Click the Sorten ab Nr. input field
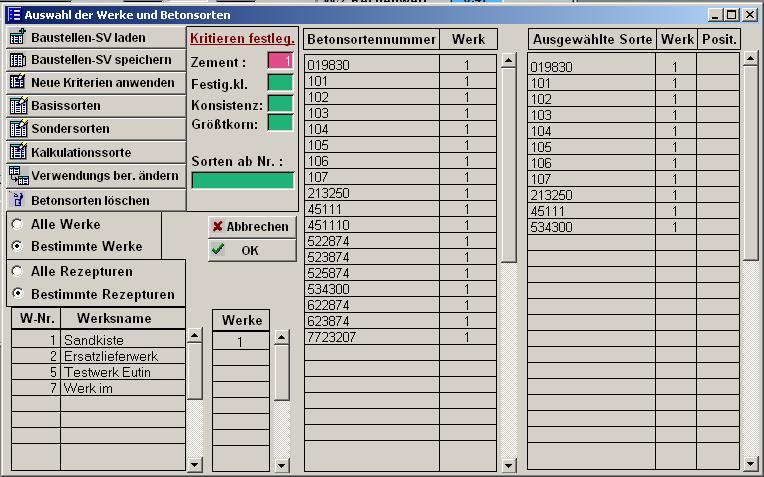764x477 pixels. coord(243,180)
